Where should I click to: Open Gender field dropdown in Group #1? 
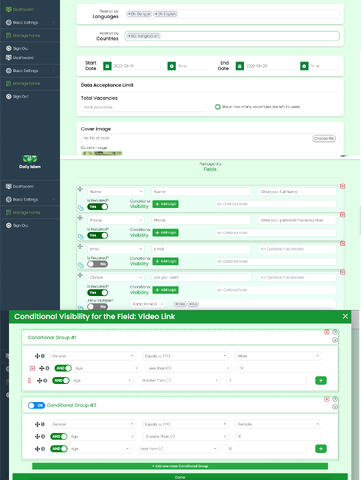click(93, 356)
